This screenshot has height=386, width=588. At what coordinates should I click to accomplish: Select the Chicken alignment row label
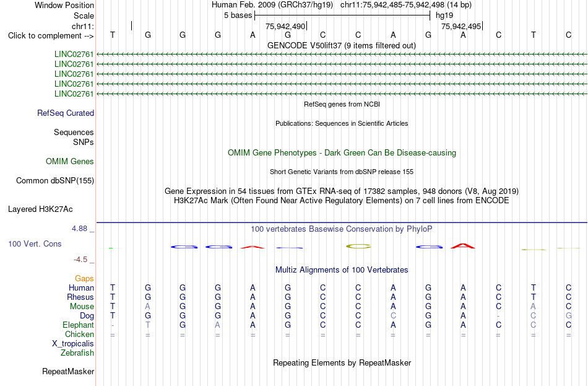[79, 334]
